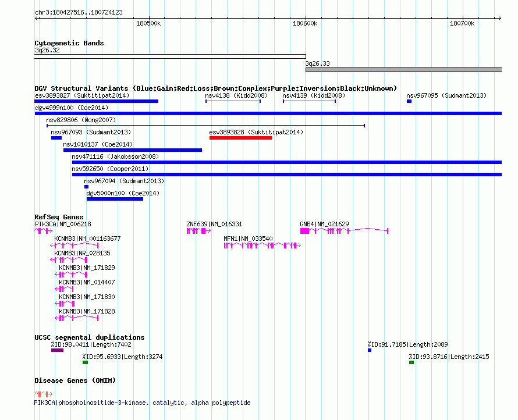This screenshot has width=518, height=420.
Task: Click the dgv5000n100 (Coe2014) blue bar
Action: click(x=115, y=199)
